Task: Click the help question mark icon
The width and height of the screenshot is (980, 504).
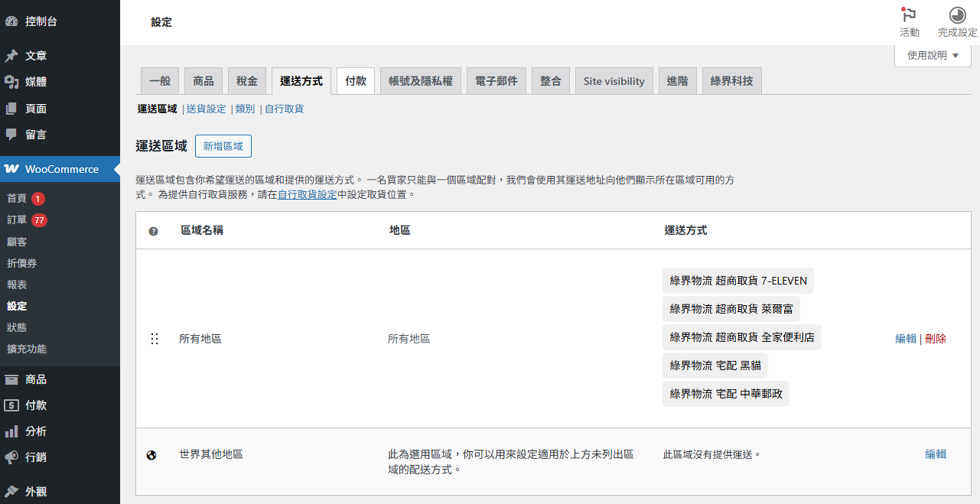Action: point(153,231)
